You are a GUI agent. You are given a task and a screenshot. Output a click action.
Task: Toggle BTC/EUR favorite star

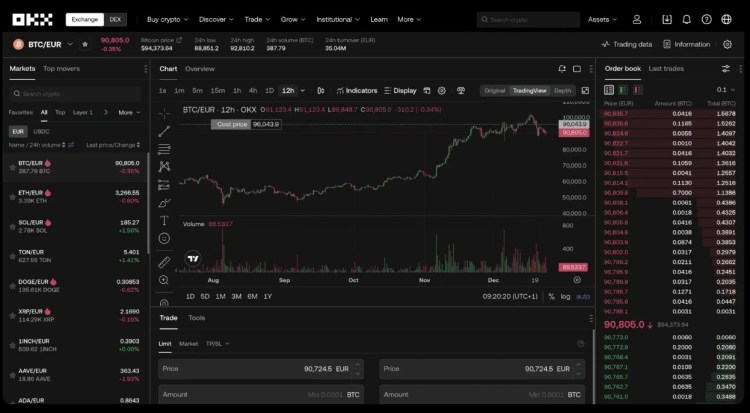click(85, 44)
